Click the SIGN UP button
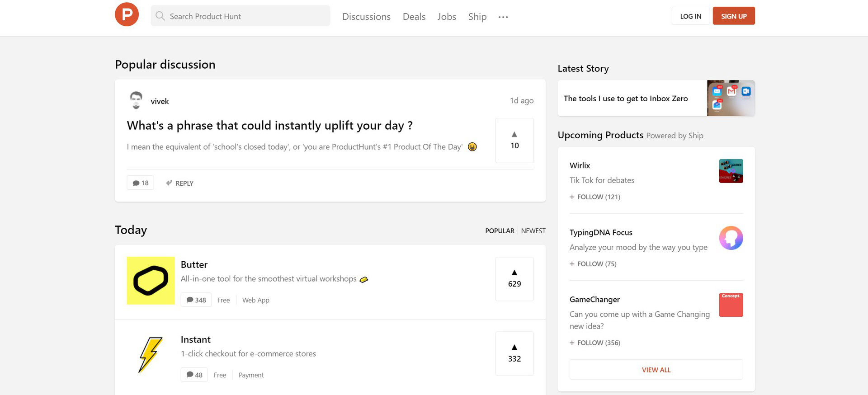868x395 pixels. coord(734,16)
